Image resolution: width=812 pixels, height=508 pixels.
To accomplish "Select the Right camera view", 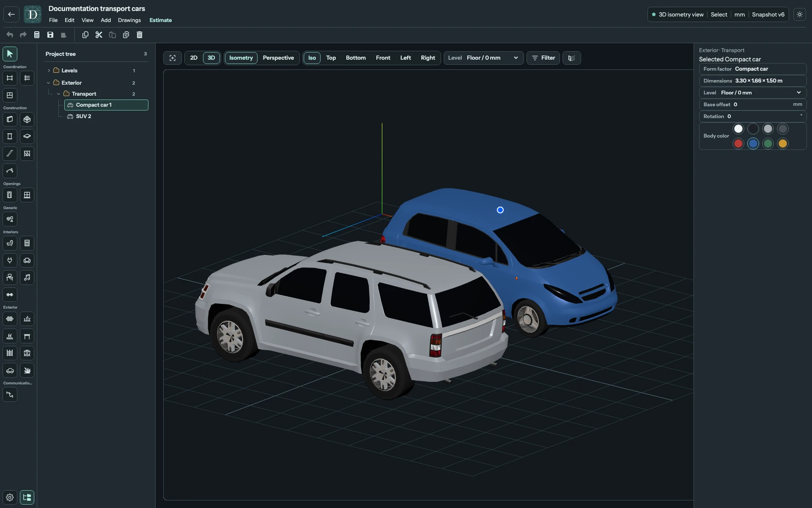I will tap(428, 58).
